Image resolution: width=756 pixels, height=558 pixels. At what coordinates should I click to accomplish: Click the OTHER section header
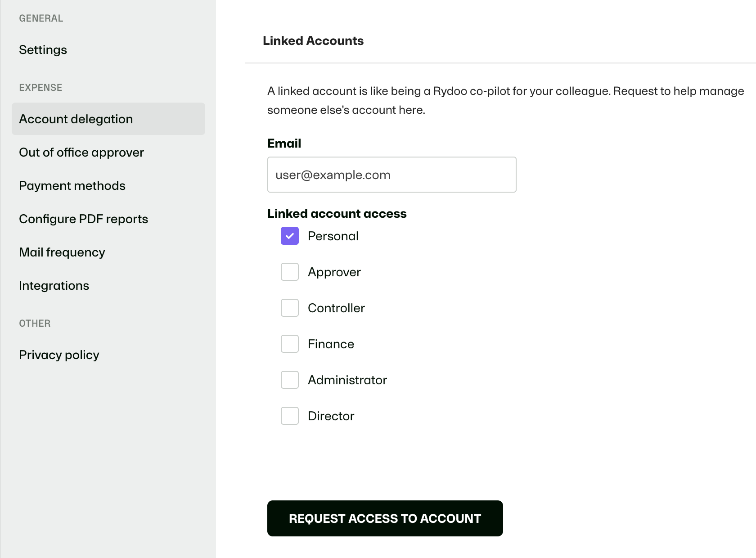(x=35, y=323)
